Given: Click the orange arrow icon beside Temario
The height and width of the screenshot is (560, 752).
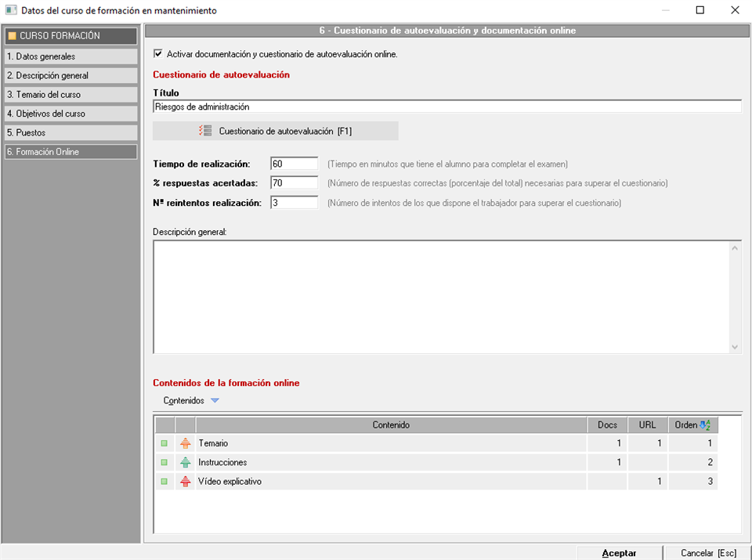Looking at the screenshot, I should [186, 443].
